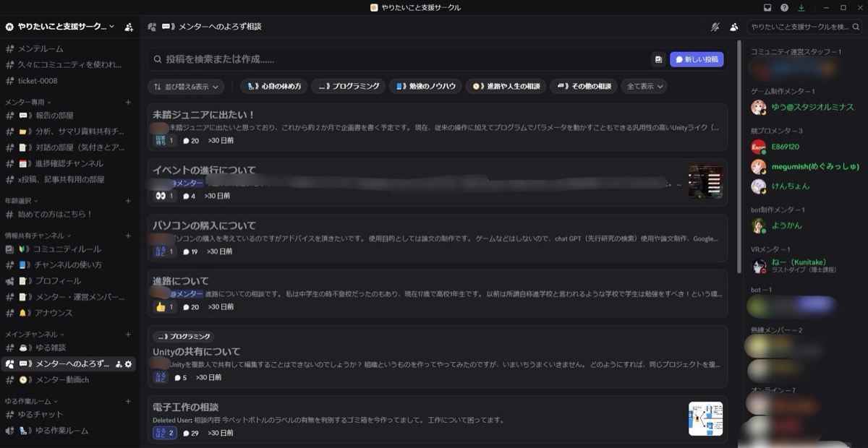Open thumbnail image of 電子工作の相談 post
This screenshot has width=868, height=448.
point(705,419)
